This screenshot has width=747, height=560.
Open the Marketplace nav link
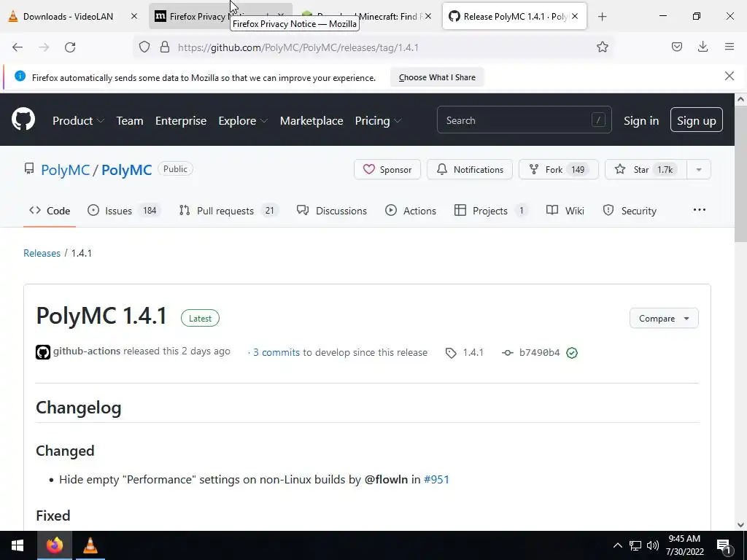tap(311, 120)
